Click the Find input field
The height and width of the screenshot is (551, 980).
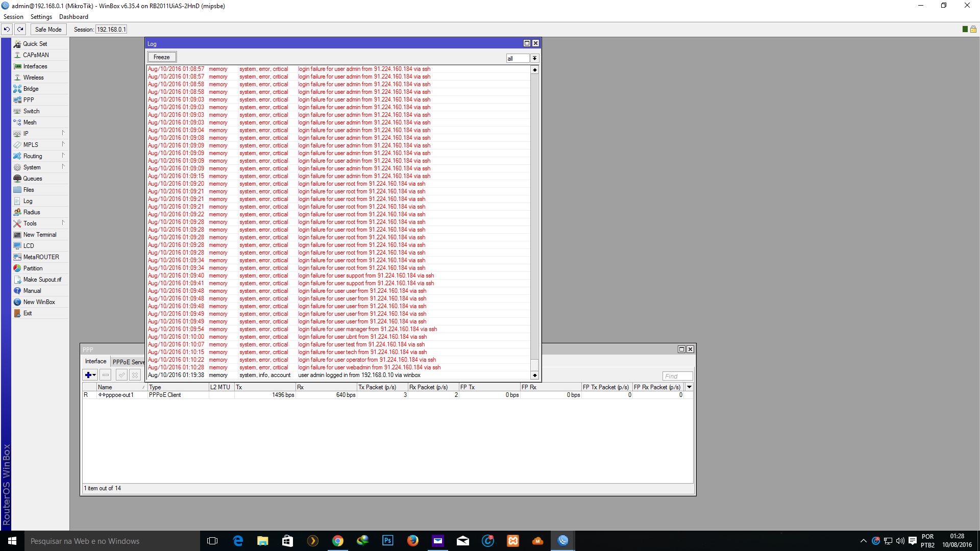coord(677,376)
